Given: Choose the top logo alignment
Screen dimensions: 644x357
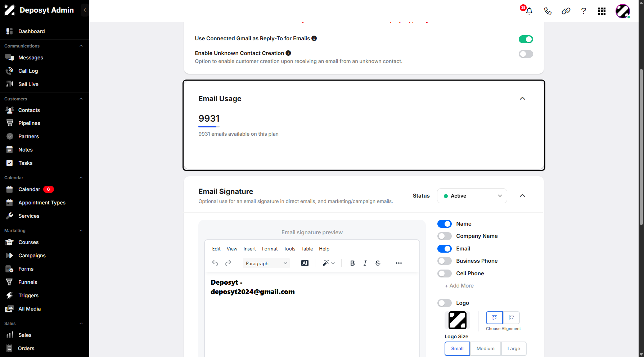Looking at the screenshot, I should 495,318.
